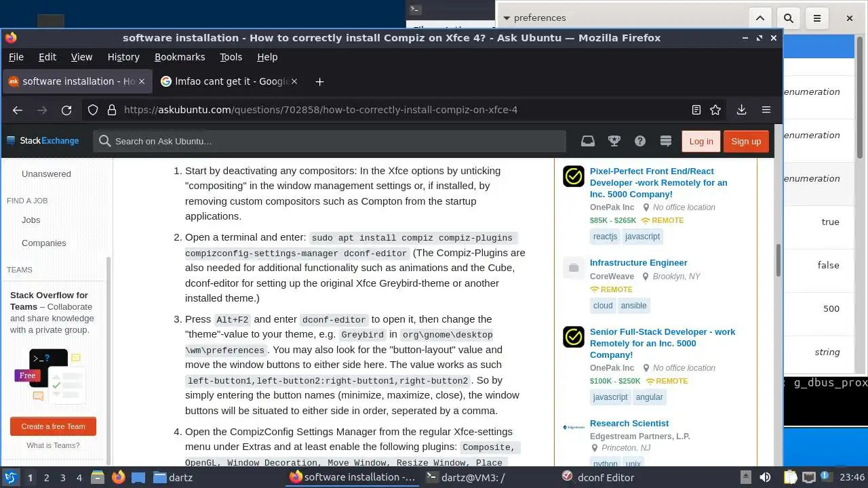Open Infrastructure Engineer job listing
868x488 pixels.
[638, 262]
